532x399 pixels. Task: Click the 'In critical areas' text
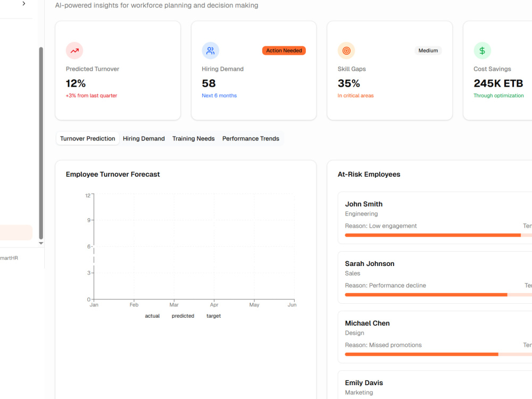click(355, 96)
